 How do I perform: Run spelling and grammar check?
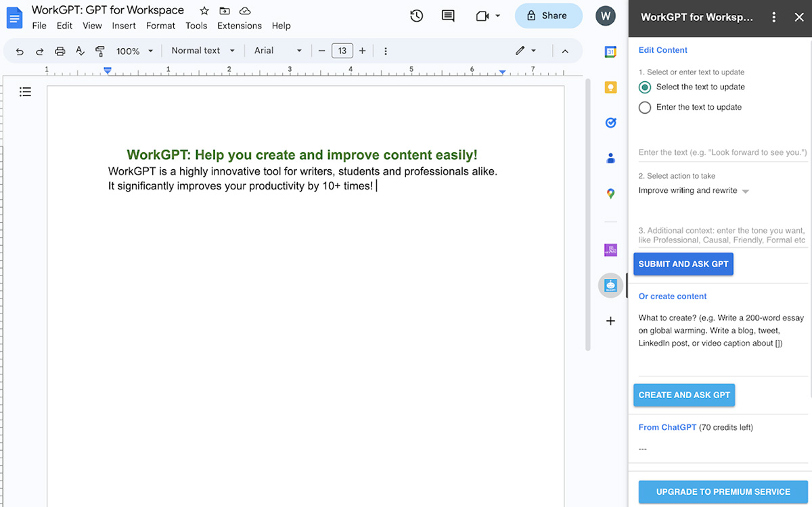80,50
